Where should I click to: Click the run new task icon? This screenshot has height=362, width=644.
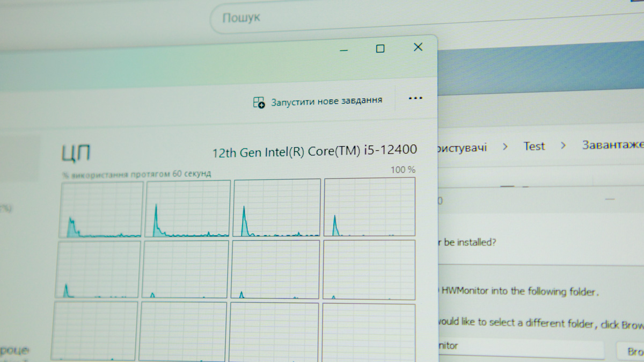(x=259, y=102)
